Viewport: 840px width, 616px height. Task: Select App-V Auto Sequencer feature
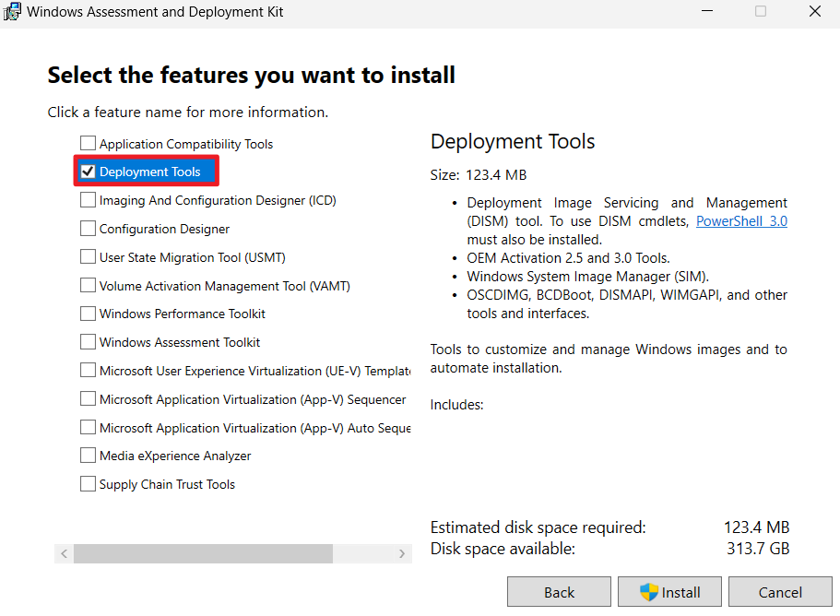tap(88, 427)
